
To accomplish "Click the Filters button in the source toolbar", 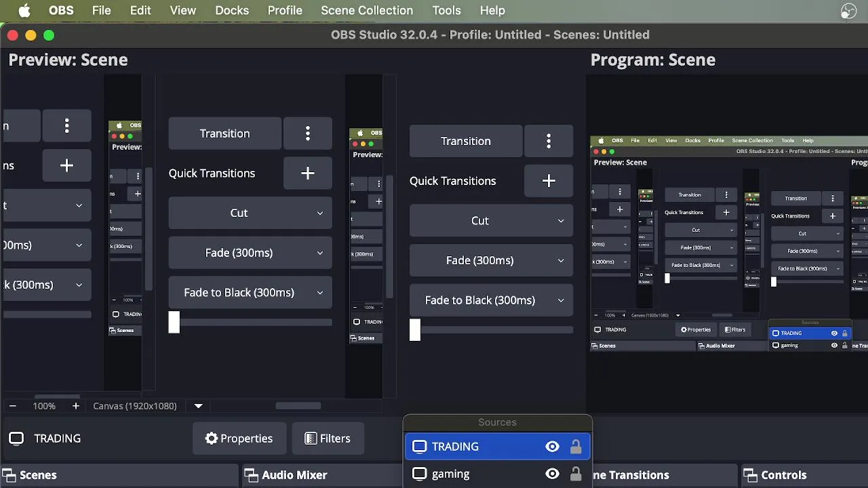I will coord(328,439).
